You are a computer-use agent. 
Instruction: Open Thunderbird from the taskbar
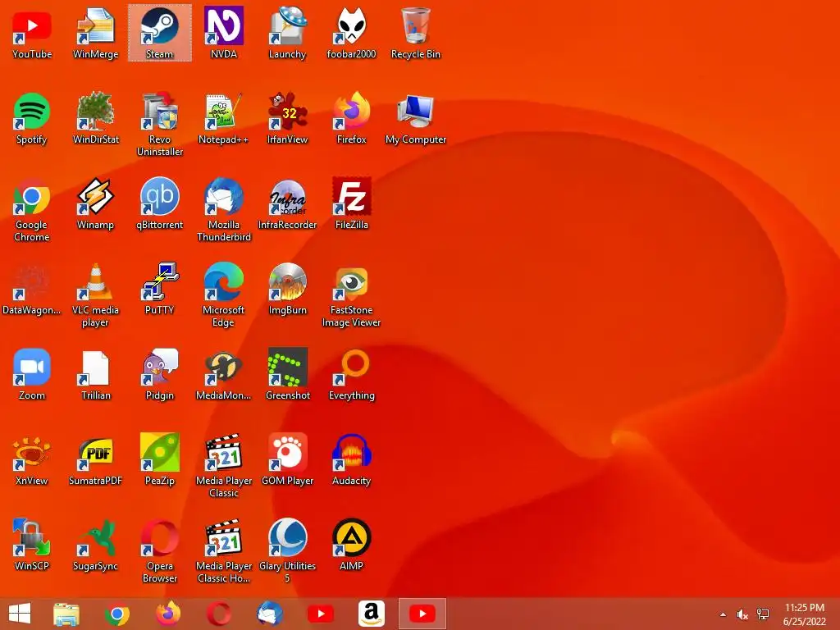point(270,614)
